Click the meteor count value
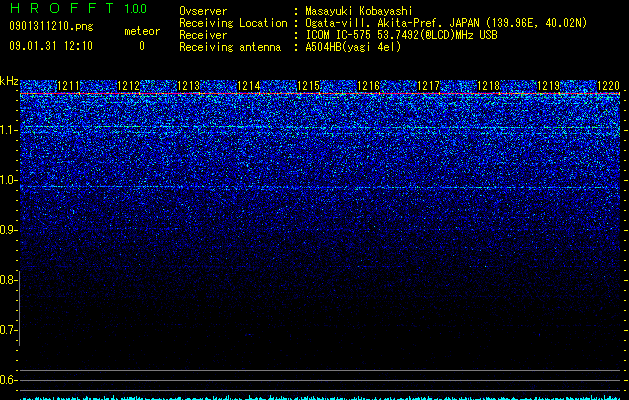The width and height of the screenshot is (629, 400). (x=142, y=46)
